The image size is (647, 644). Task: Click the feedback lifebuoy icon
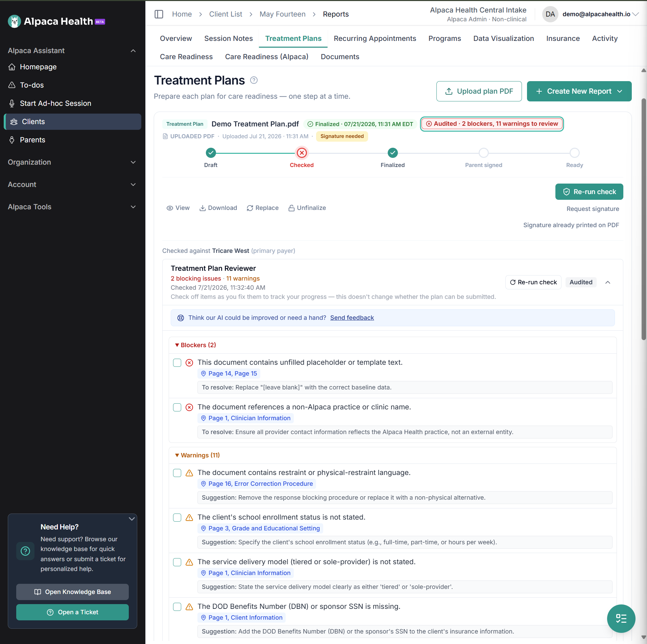181,318
